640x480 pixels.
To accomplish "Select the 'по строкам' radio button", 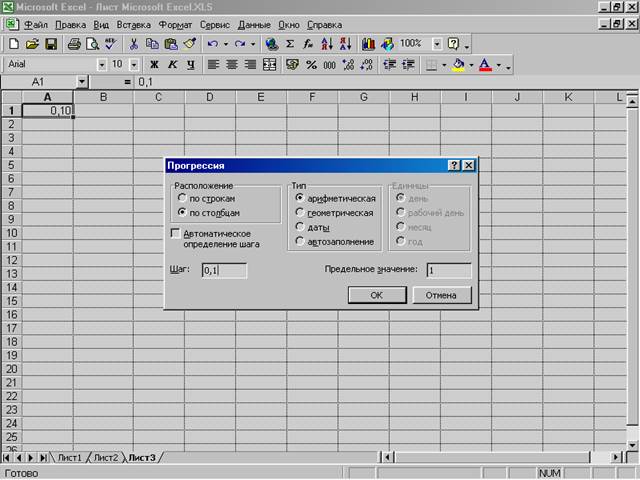I will pyautogui.click(x=181, y=199).
